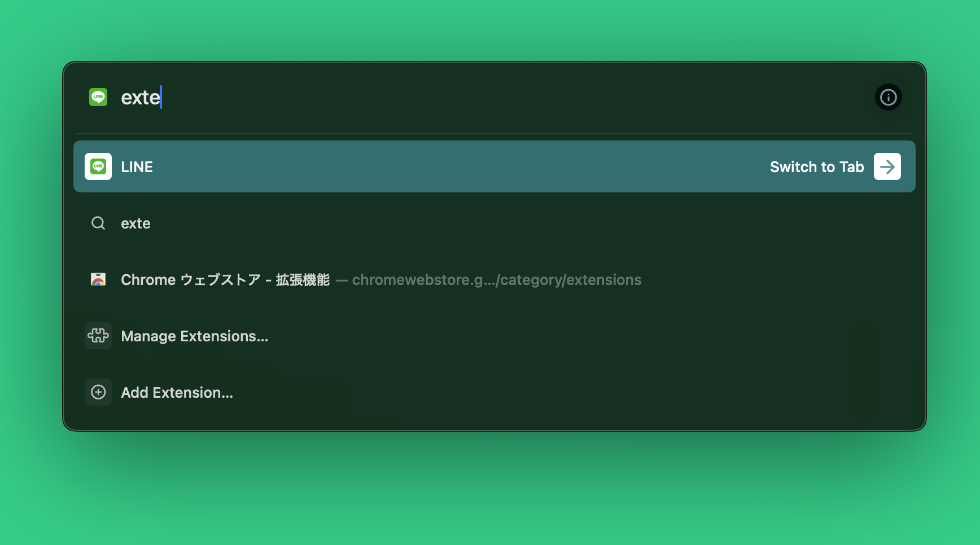
Task: Choose the 'exte' search suggestion row
Action: tap(494, 223)
